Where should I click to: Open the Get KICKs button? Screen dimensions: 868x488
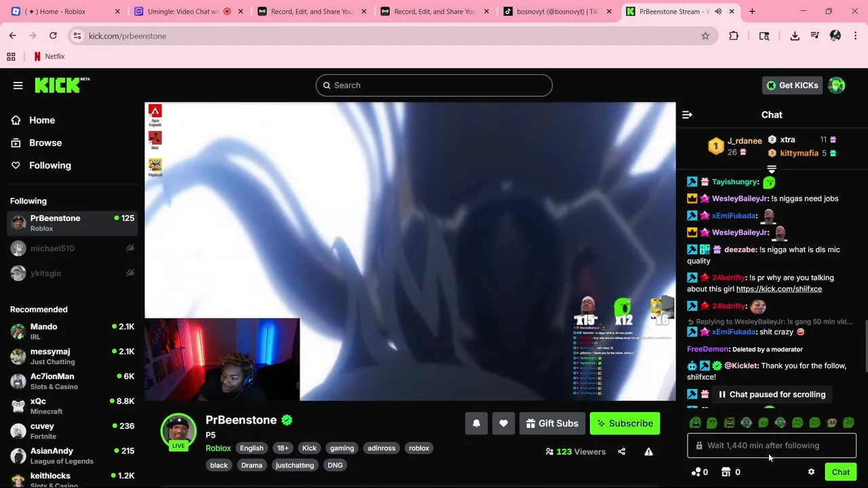click(x=792, y=85)
